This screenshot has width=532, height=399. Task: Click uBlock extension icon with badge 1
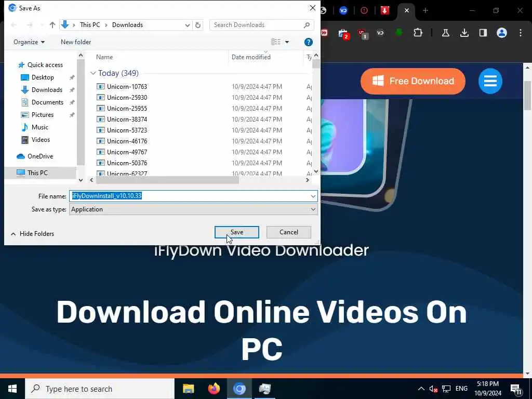click(363, 34)
